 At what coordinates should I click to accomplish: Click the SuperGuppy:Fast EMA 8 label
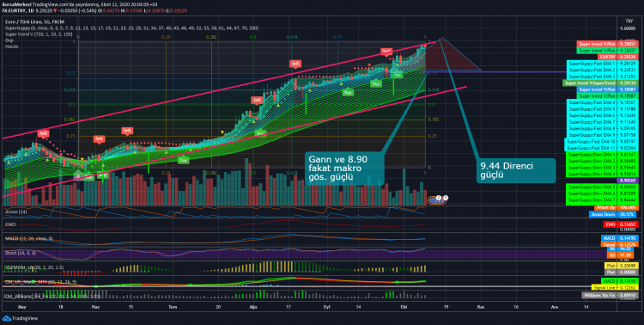click(602, 128)
